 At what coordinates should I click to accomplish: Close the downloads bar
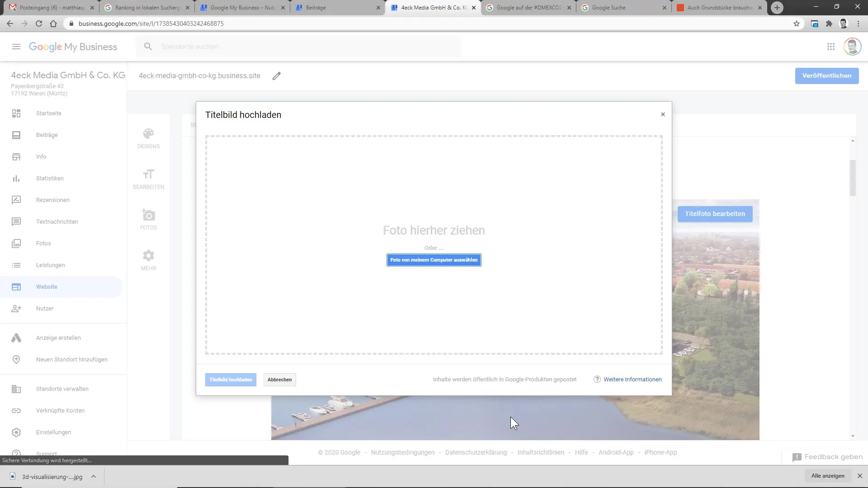[860, 476]
